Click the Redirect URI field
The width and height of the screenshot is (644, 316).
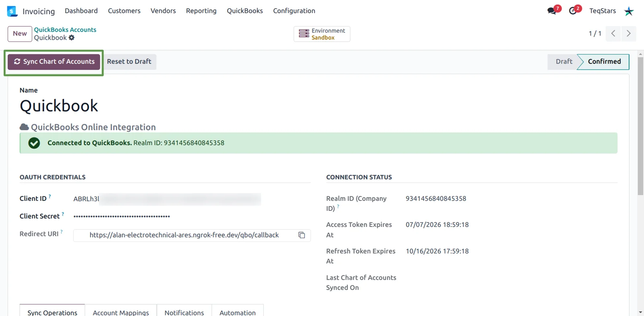pyautogui.click(x=192, y=235)
